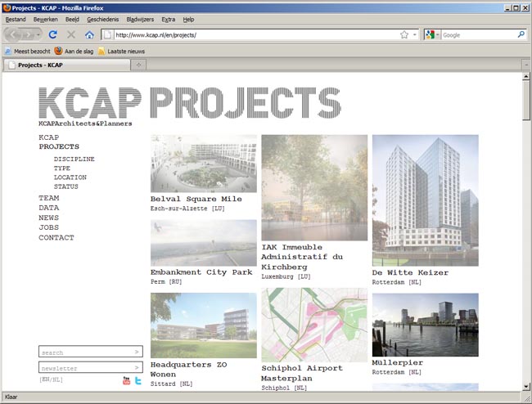Click the browser Back arrow button

[x=13, y=34]
